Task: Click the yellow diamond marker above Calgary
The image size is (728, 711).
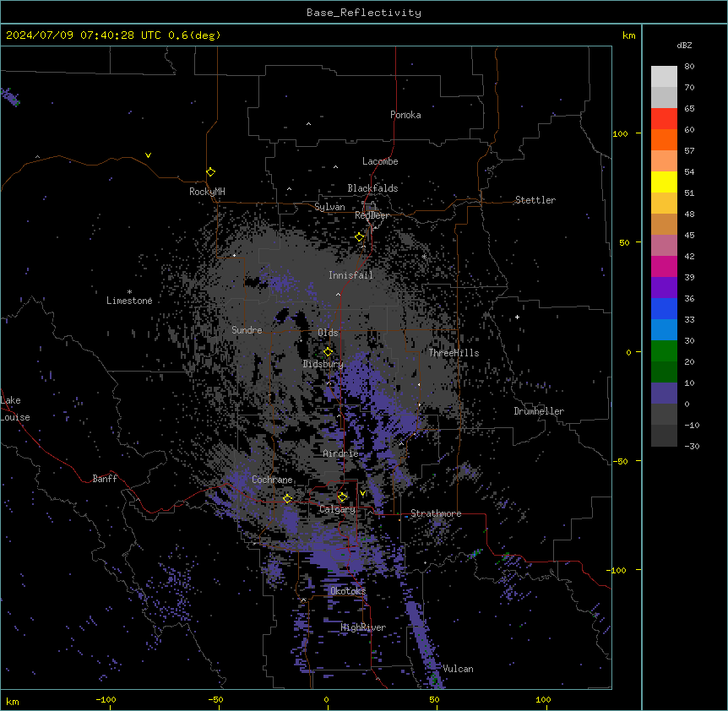Action: [342, 497]
